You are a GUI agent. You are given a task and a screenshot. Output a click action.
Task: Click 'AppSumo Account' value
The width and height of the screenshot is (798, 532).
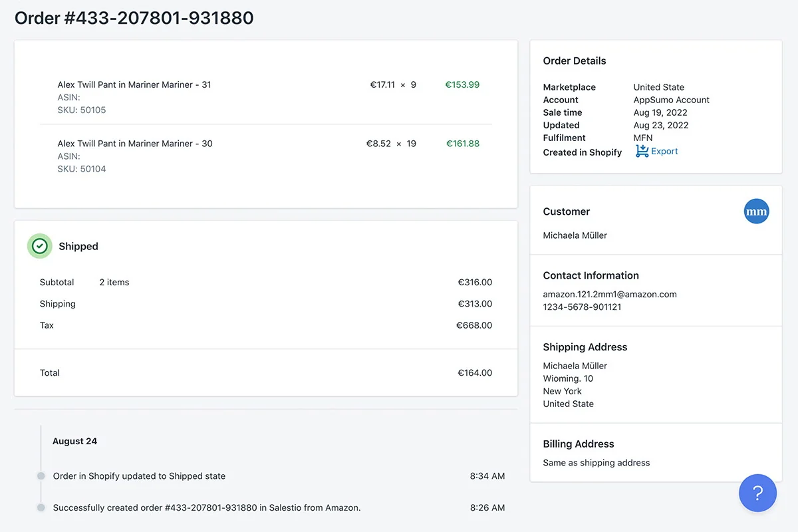click(672, 100)
